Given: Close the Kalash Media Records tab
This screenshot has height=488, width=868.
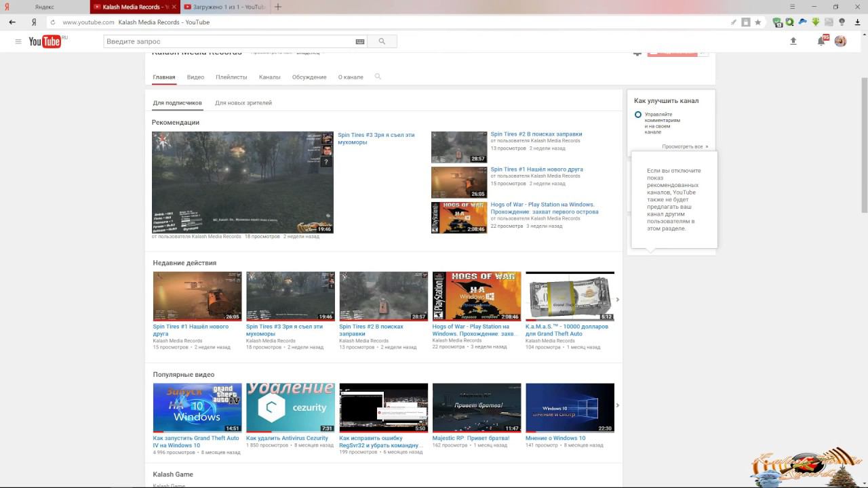Looking at the screenshot, I should tap(175, 7).
